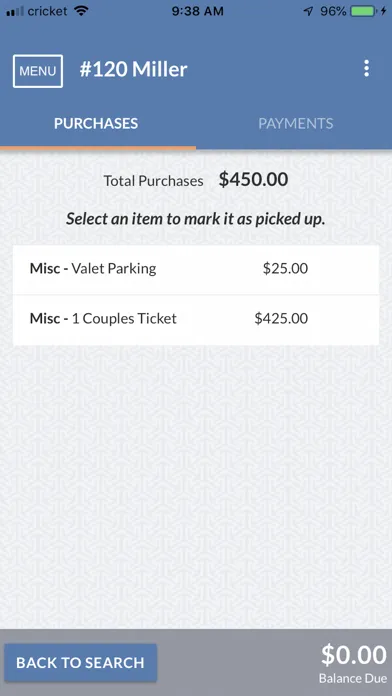Tap the cellular signal bars icon

(15, 12)
